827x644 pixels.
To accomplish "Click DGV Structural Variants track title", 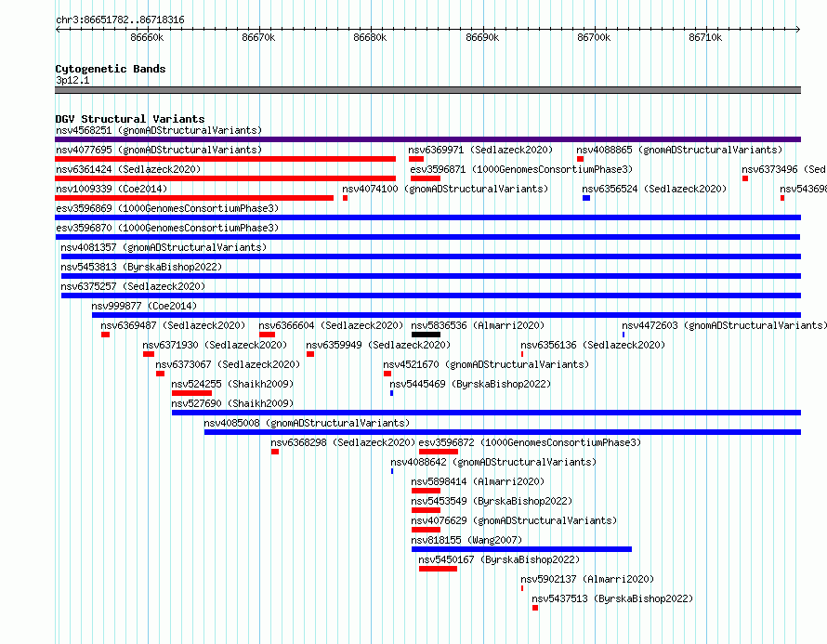I will (130, 119).
